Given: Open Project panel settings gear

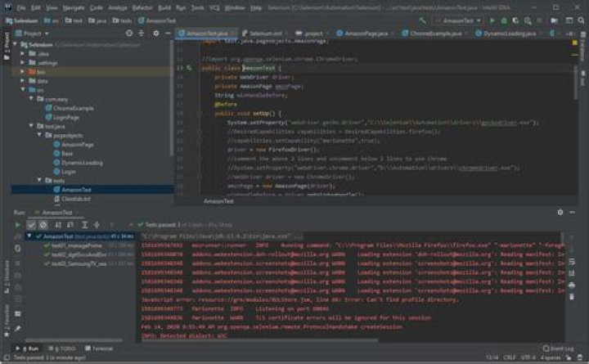Looking at the screenshot, I should [156, 34].
